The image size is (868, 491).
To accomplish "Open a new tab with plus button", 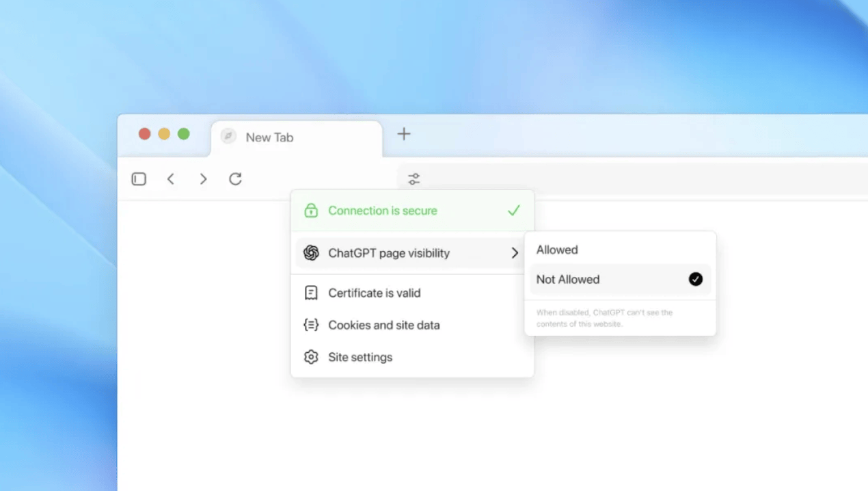I will (404, 134).
